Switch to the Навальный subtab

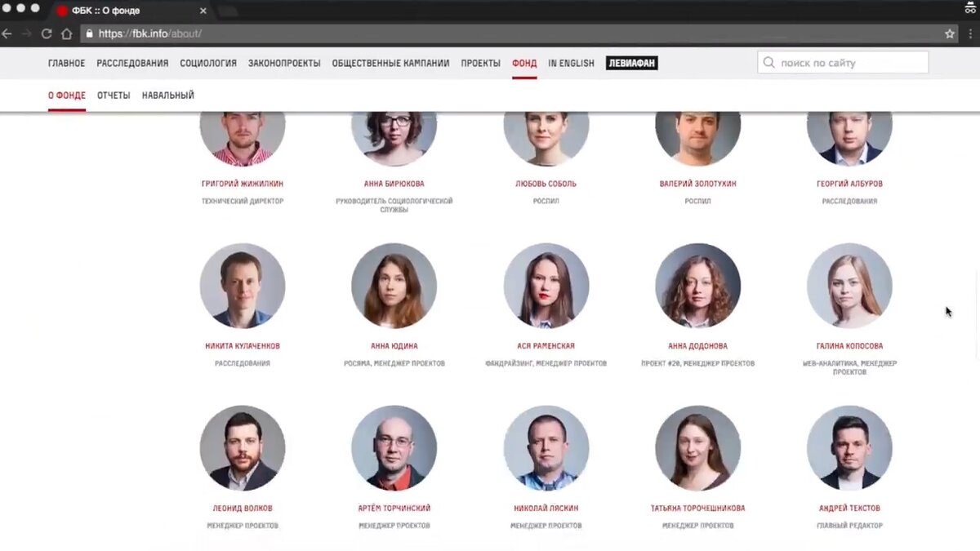[x=168, y=96]
